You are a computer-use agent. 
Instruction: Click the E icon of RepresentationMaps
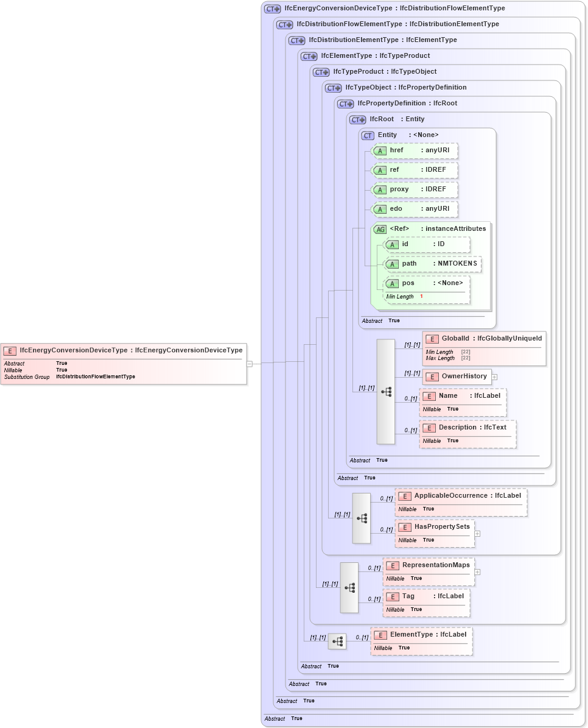392,565
